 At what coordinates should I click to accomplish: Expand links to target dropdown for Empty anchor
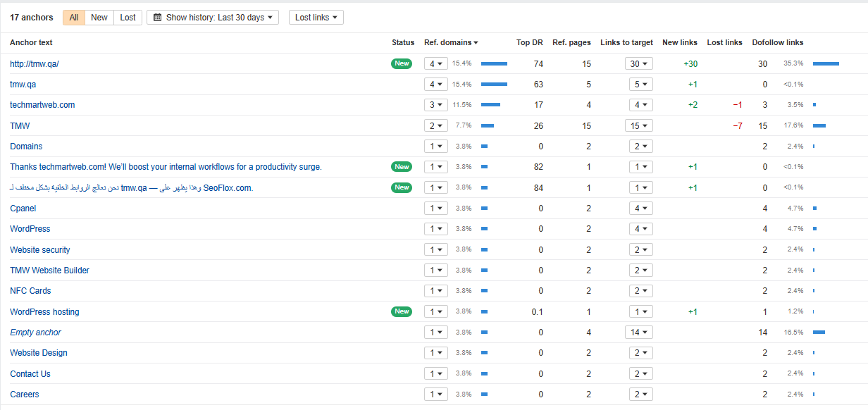click(x=638, y=333)
